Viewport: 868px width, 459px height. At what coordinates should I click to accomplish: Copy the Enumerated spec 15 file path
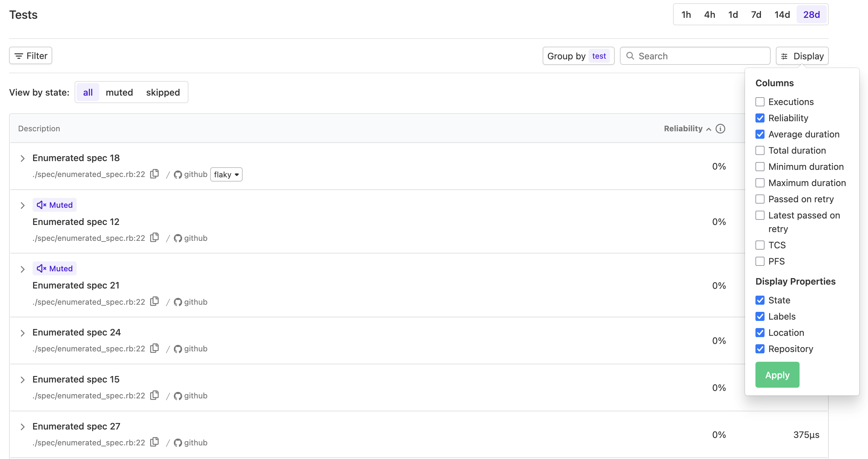pyautogui.click(x=155, y=395)
